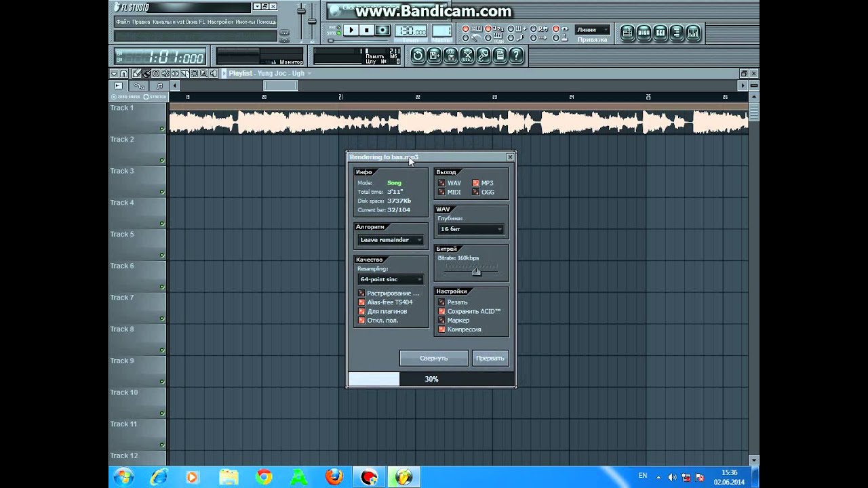Open the Правка menu
Image resolution: width=868 pixels, height=488 pixels.
point(141,22)
